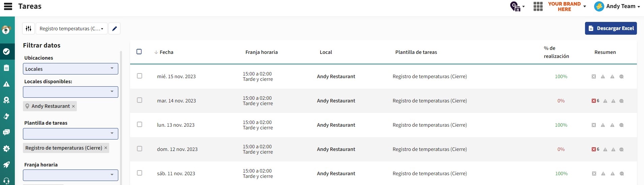Expand the Locales ubicaciones dropdown
The height and width of the screenshot is (185, 644).
coord(70,69)
